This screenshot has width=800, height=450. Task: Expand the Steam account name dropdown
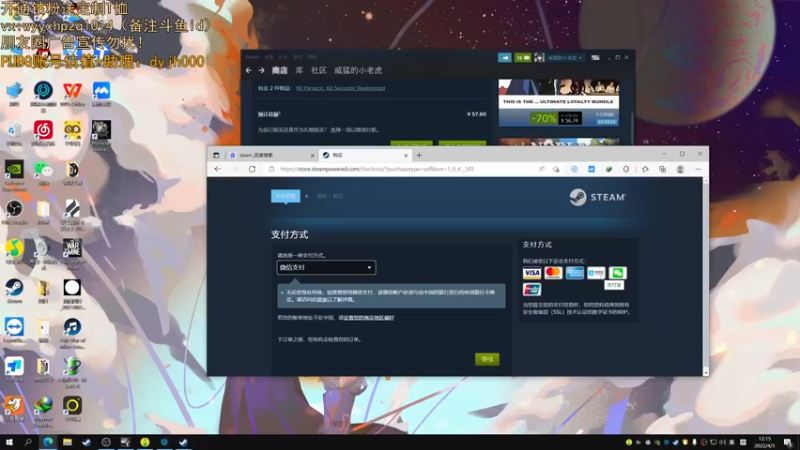(565, 58)
